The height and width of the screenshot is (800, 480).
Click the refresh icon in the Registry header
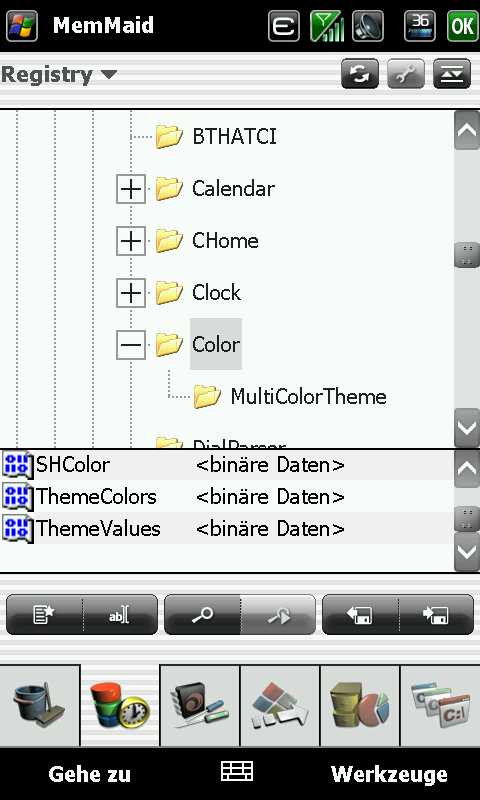(360, 74)
